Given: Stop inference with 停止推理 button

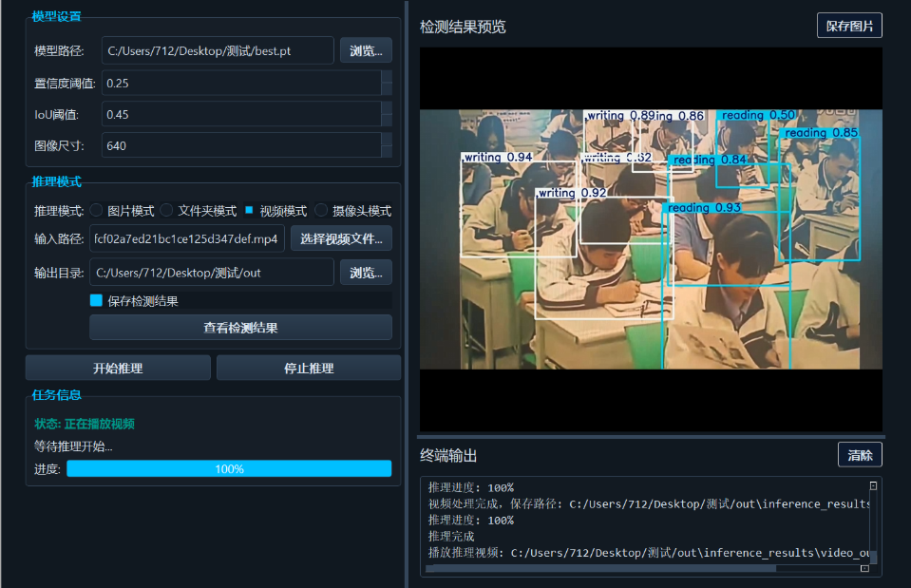Looking at the screenshot, I should click(309, 369).
